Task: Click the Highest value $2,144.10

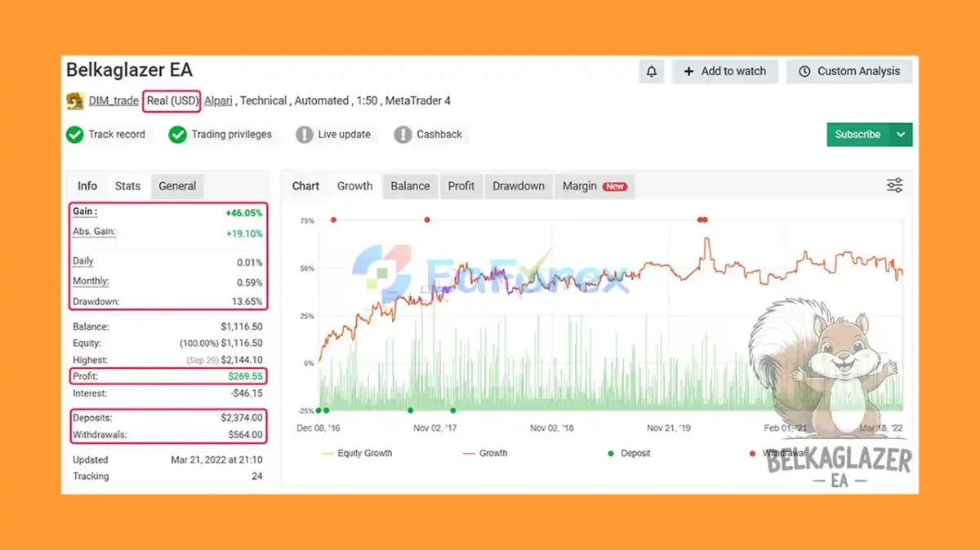Action: [x=240, y=360]
